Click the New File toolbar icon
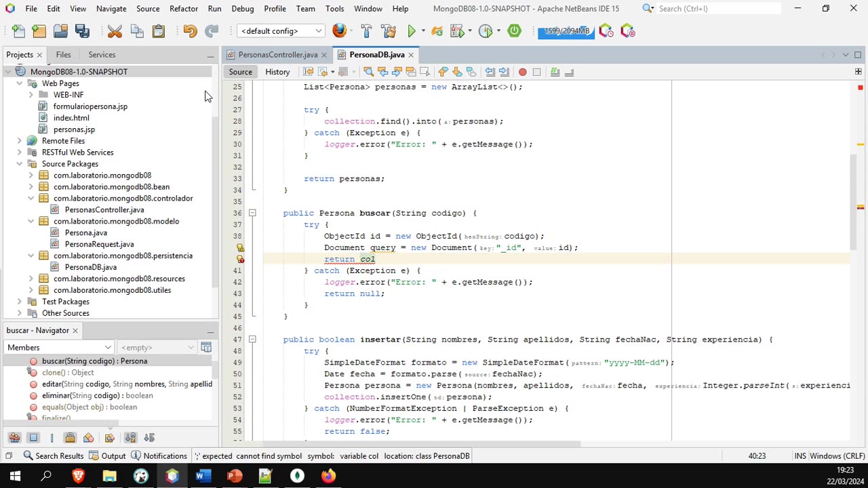868x488 pixels. tap(18, 31)
